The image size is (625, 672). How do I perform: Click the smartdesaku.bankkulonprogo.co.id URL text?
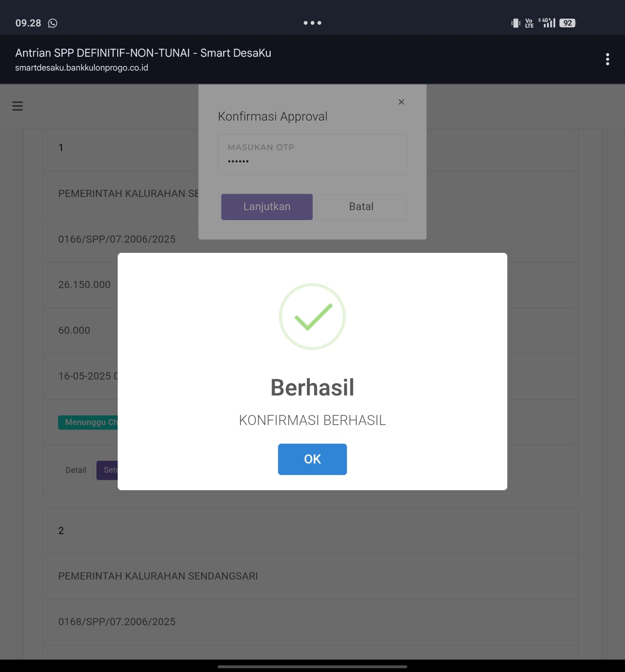point(82,68)
